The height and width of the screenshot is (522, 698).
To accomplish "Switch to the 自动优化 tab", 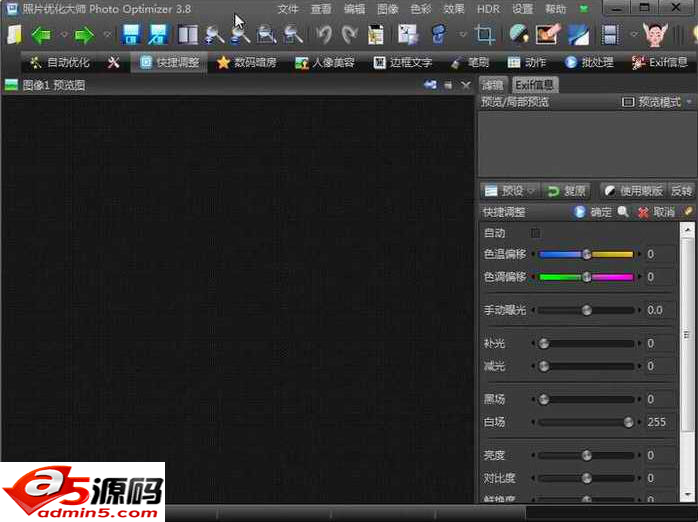I will point(61,63).
